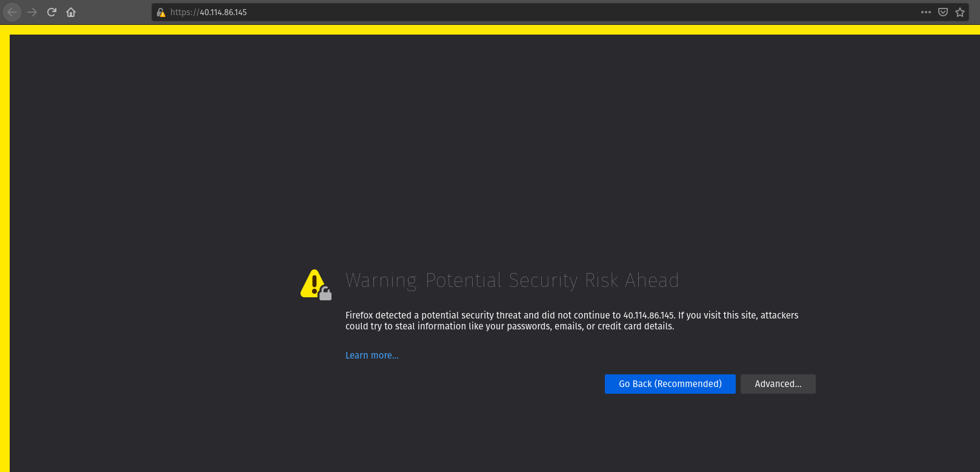The height and width of the screenshot is (472, 980).
Task: Bookmark this page with the star icon
Action: click(960, 12)
